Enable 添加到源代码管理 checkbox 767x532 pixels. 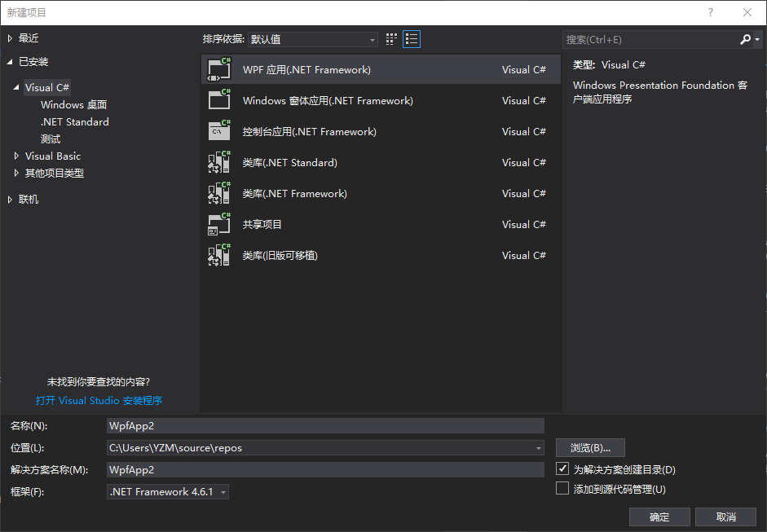(x=562, y=489)
